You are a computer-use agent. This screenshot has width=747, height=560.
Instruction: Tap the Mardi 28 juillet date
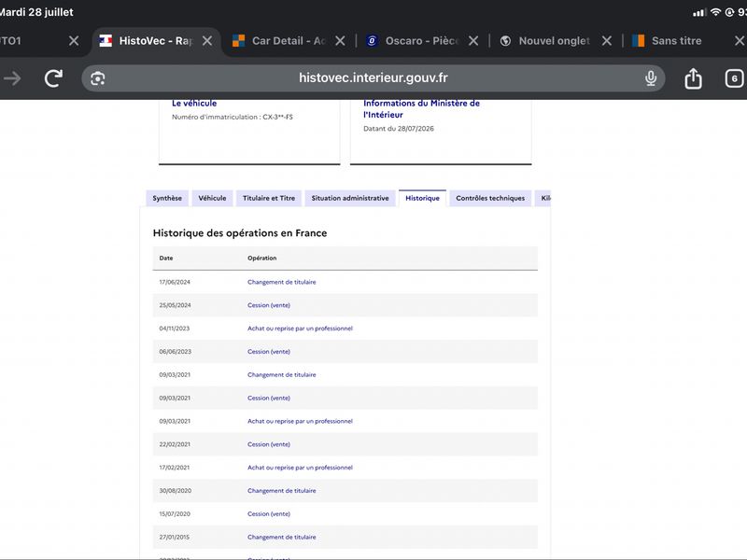pyautogui.click(x=36, y=12)
